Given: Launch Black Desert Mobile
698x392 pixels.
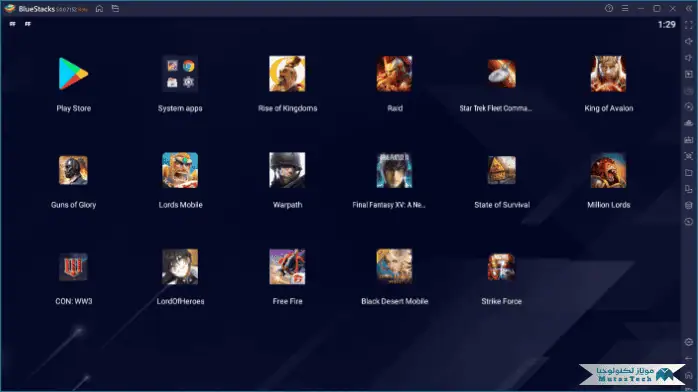Looking at the screenshot, I should coord(394,266).
